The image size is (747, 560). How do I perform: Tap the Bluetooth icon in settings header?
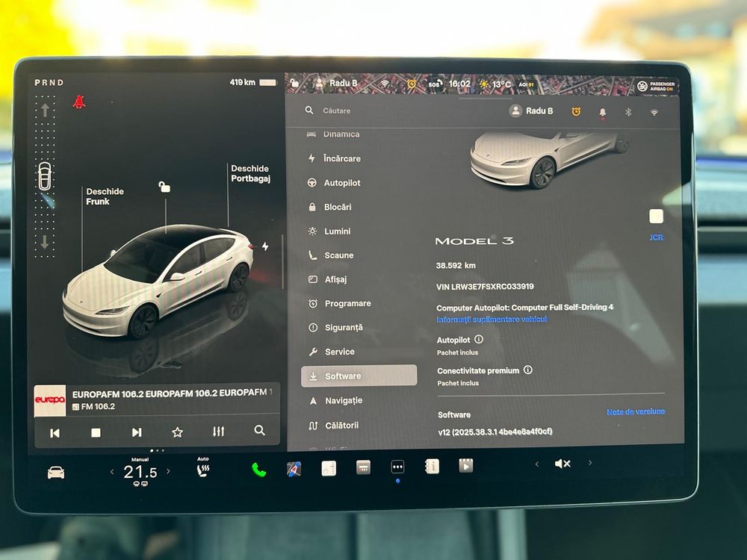628,113
